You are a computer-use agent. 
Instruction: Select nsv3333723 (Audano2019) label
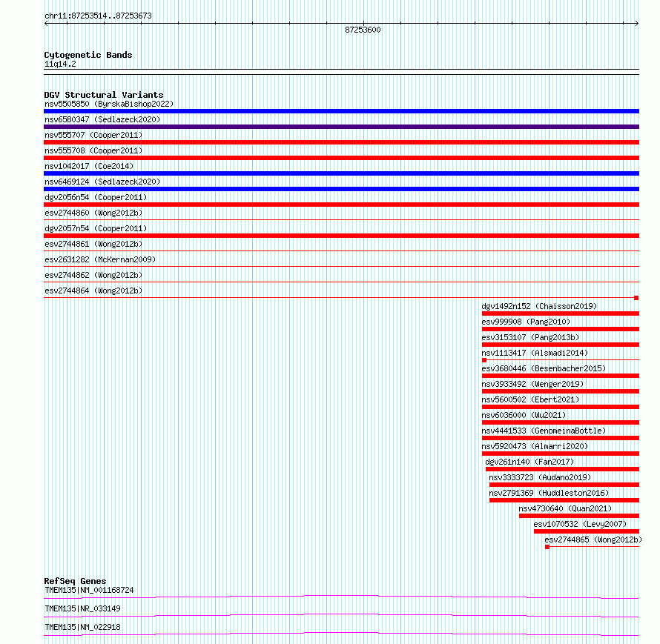540,477
